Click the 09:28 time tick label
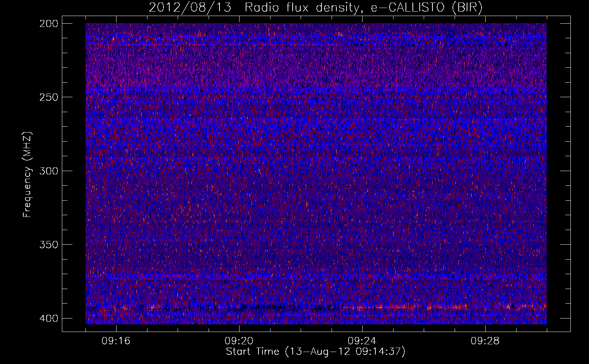Screen dimensions: 589x364 click(x=485, y=341)
